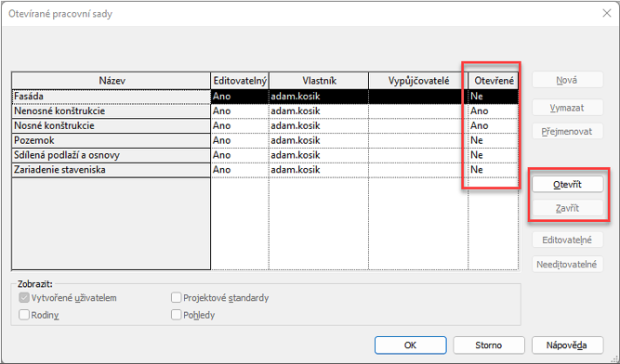Confirm the dialog with OK
Image resolution: width=620 pixels, height=364 pixels.
coord(411,345)
